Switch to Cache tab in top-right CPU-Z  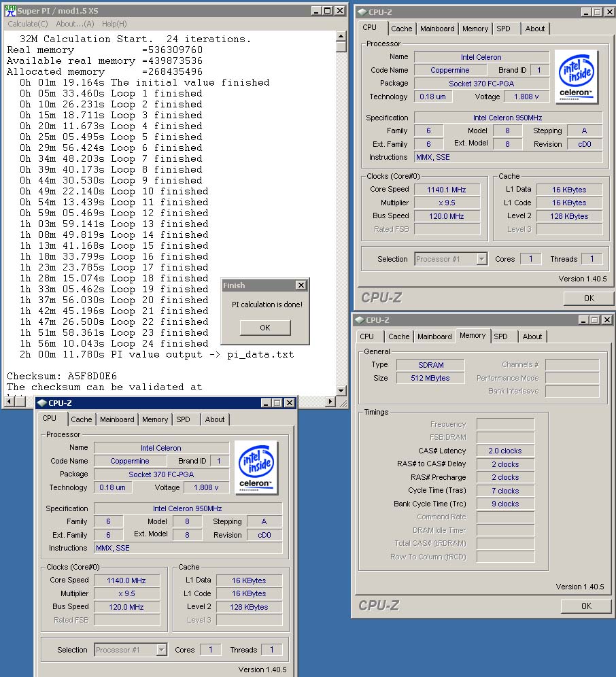tap(402, 29)
